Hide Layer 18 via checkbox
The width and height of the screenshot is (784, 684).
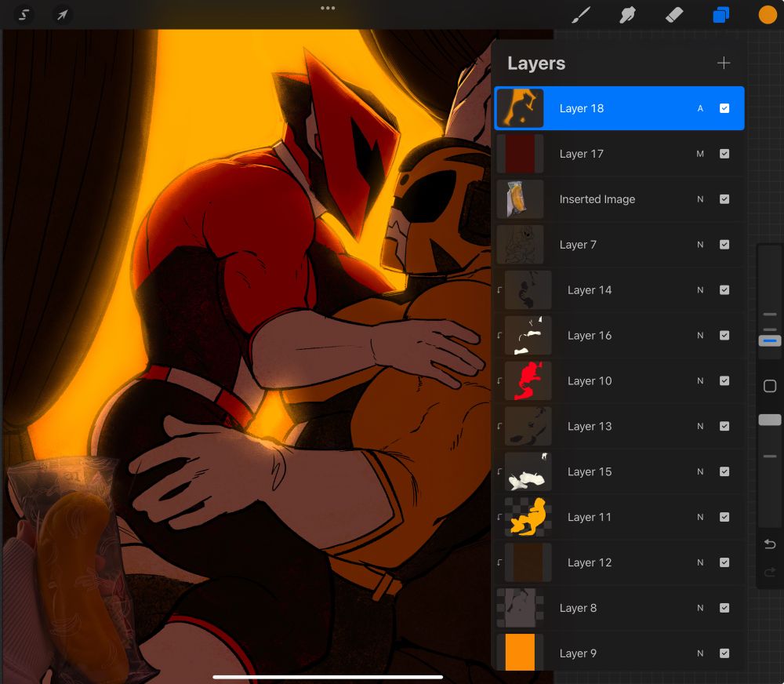click(x=724, y=108)
